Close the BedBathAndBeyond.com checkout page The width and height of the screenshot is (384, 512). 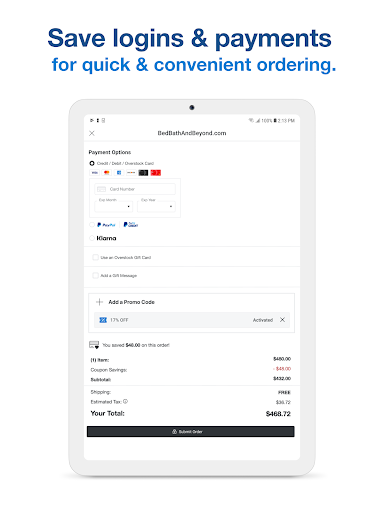tap(92, 133)
